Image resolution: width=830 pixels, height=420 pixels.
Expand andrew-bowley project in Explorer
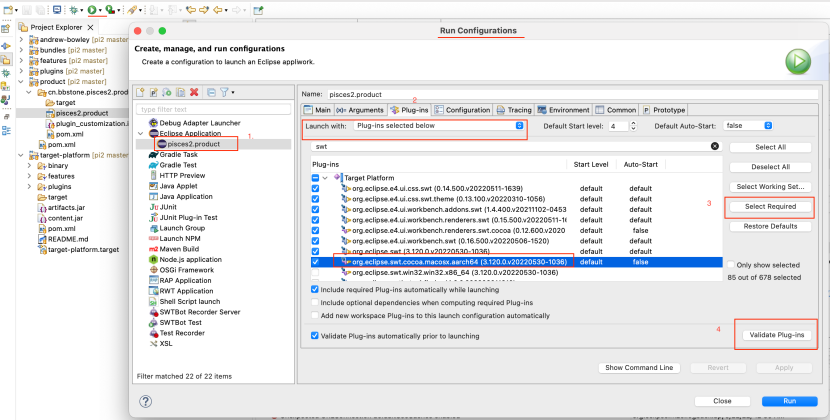(x=21, y=39)
